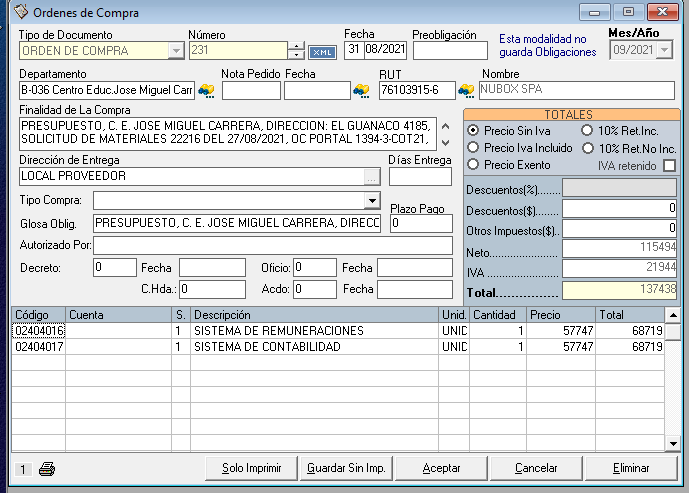Image resolution: width=689 pixels, height=493 pixels.
Task: Click the Otros Impuestos($) field
Action: [x=620, y=228]
